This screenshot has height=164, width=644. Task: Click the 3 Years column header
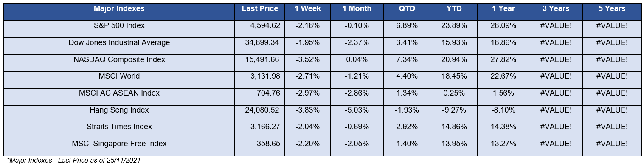pos(556,12)
